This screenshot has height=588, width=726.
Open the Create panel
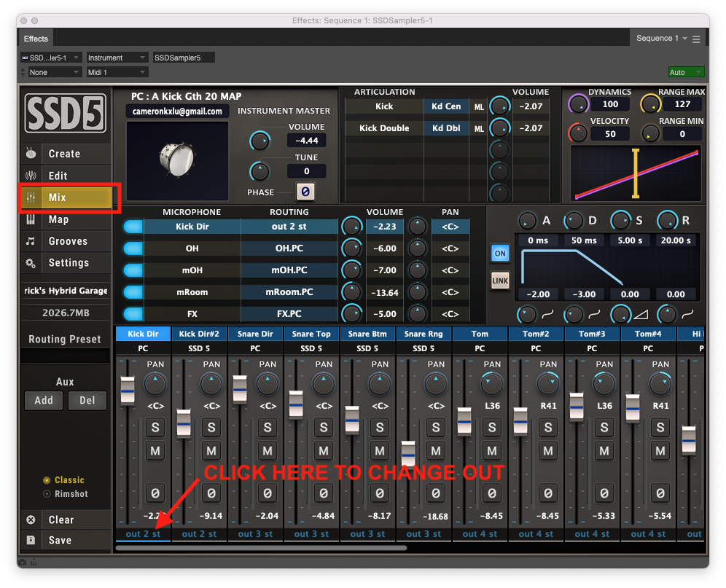[66, 154]
